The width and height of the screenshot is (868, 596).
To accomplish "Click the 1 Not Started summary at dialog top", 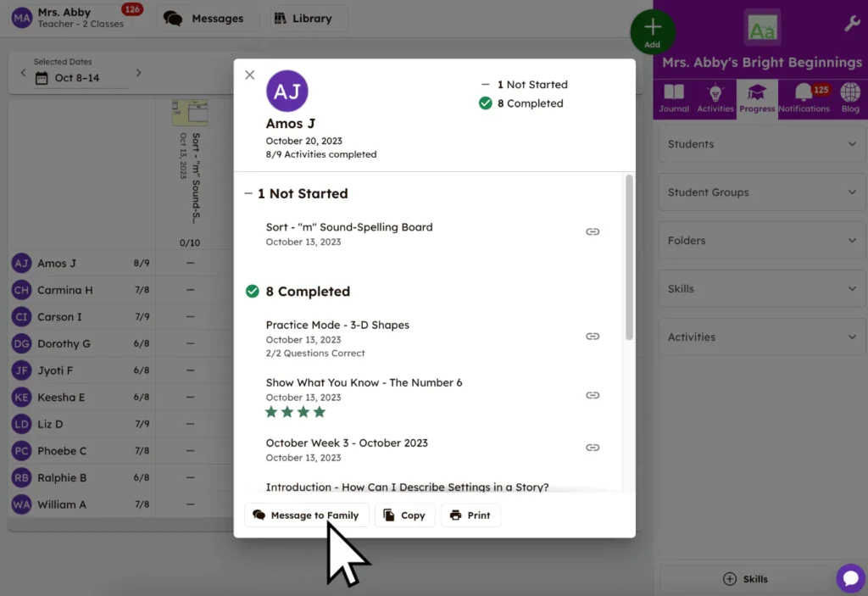I will [524, 85].
